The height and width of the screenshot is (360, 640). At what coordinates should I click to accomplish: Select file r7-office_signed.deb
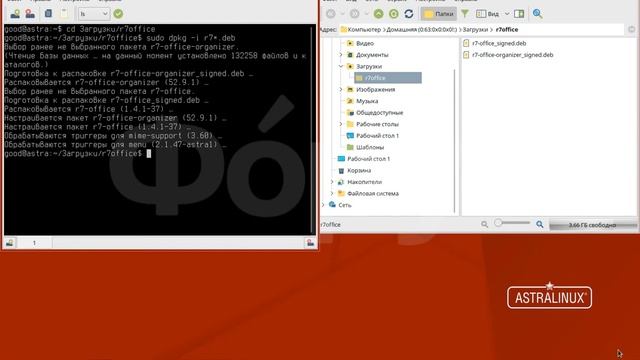point(499,43)
